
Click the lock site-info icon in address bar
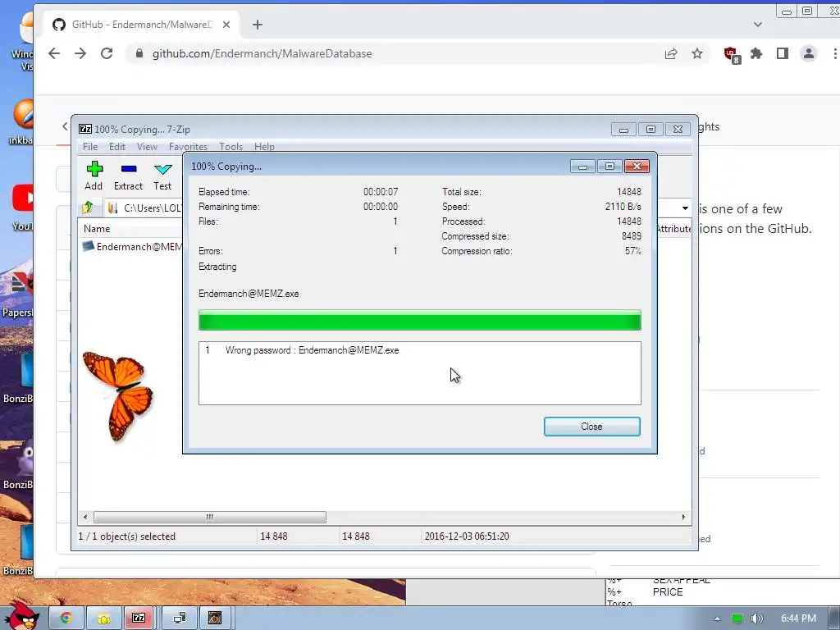click(139, 53)
